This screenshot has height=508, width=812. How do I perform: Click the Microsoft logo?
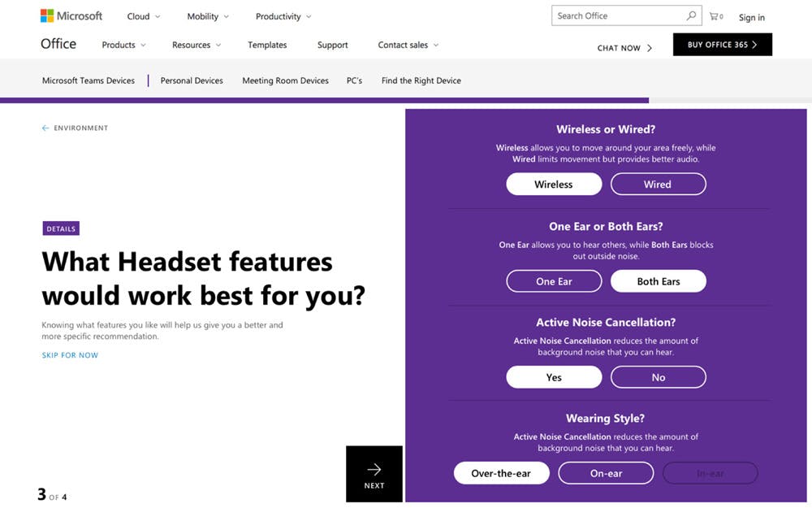tap(71, 16)
